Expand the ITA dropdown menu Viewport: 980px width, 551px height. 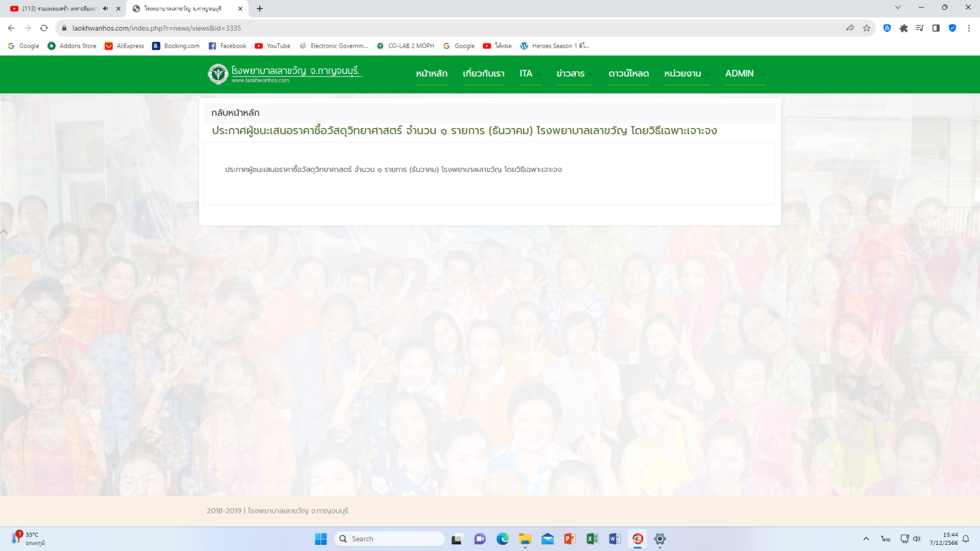pos(530,73)
